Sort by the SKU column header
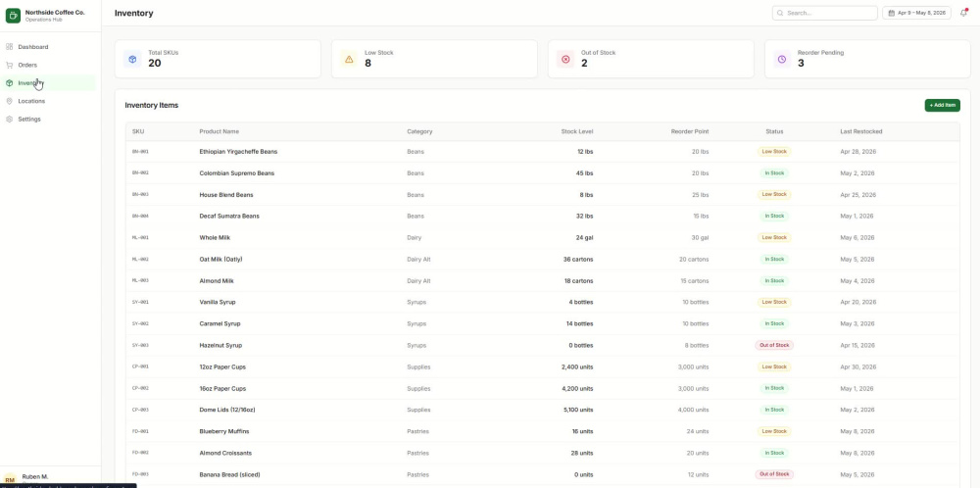The image size is (980, 488). pos(138,132)
